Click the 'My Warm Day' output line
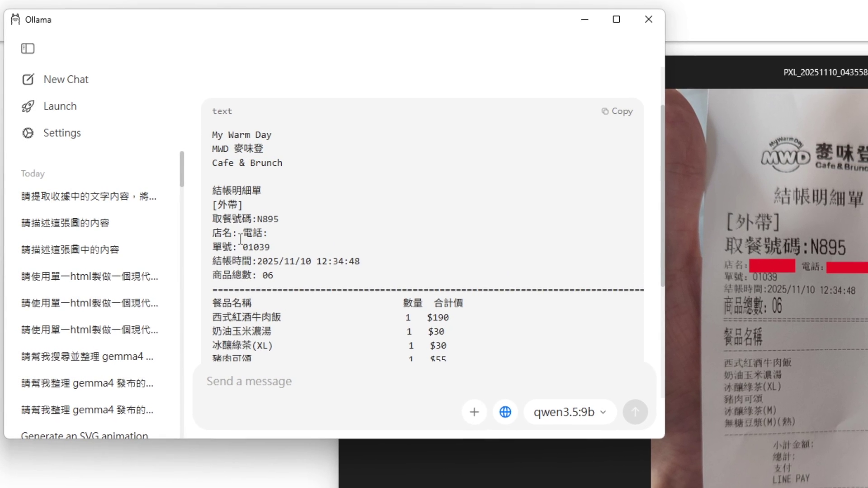 click(x=242, y=135)
